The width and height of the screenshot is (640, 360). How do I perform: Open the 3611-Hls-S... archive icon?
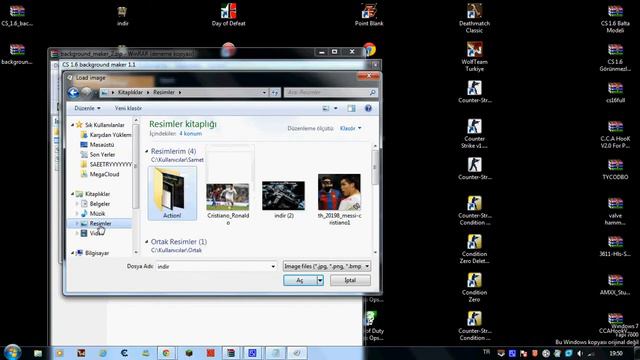tap(615, 246)
